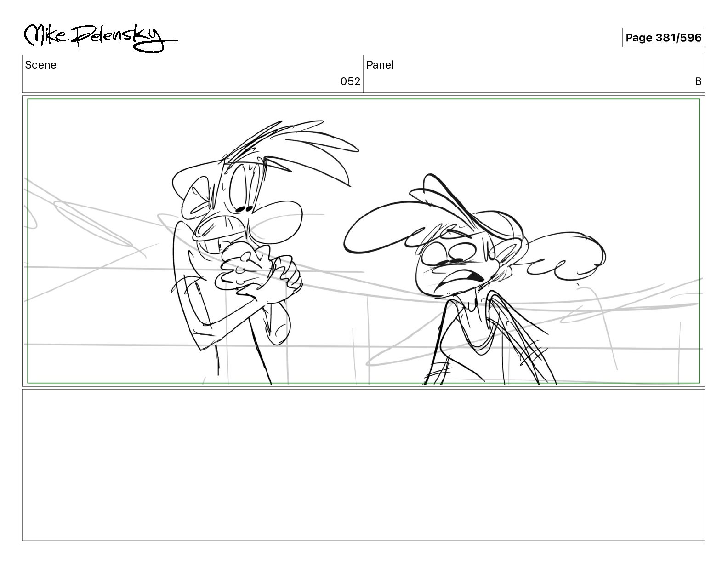
Task: Click the empty notes box below the drawing
Action: point(364,465)
